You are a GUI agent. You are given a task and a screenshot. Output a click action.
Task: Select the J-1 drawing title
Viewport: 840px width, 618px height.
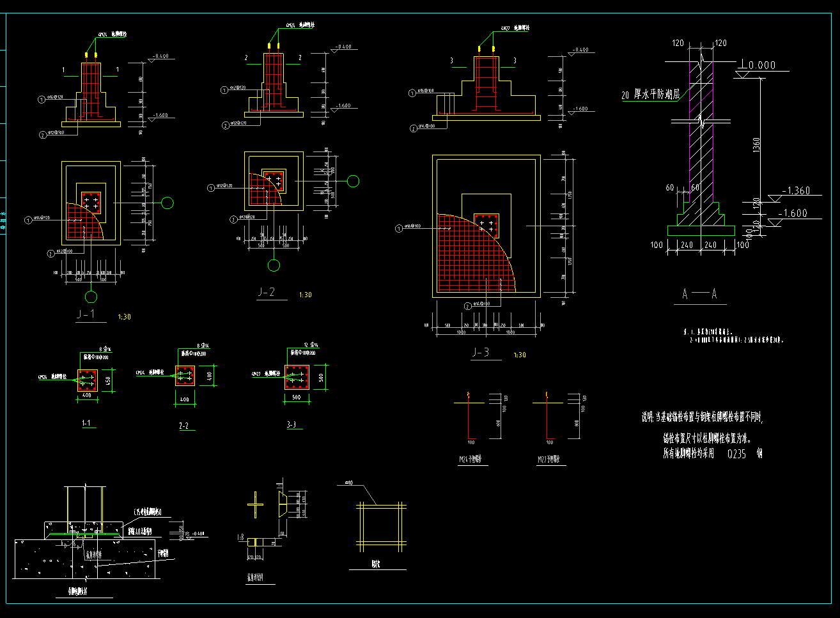coord(86,314)
